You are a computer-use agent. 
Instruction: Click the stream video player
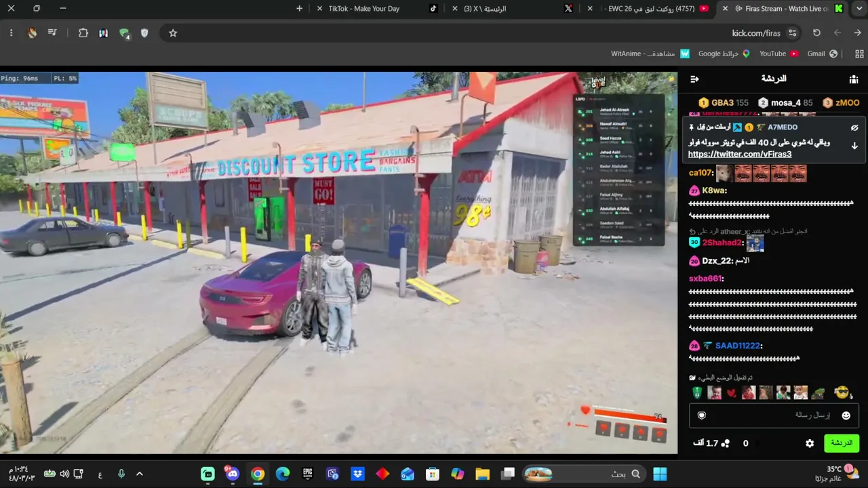[x=338, y=262]
